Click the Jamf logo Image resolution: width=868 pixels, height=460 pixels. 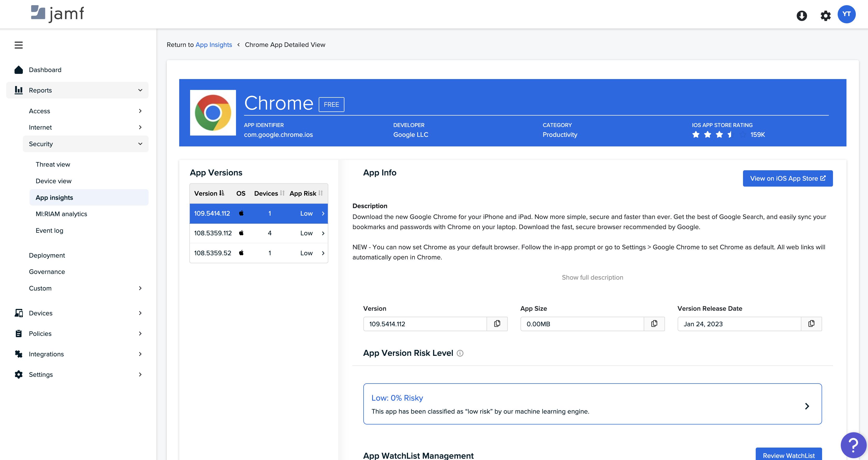tap(57, 14)
